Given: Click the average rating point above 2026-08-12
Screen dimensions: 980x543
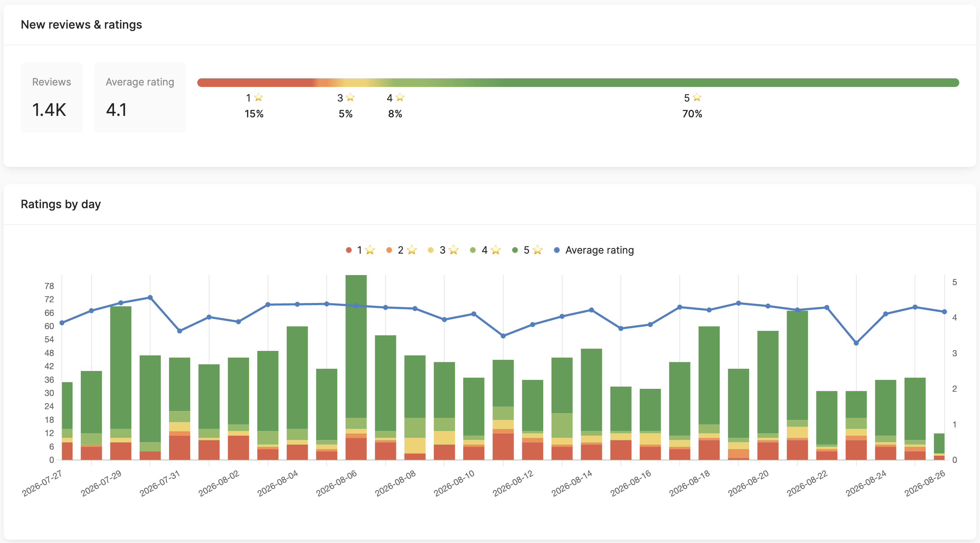Looking at the screenshot, I should point(533,324).
